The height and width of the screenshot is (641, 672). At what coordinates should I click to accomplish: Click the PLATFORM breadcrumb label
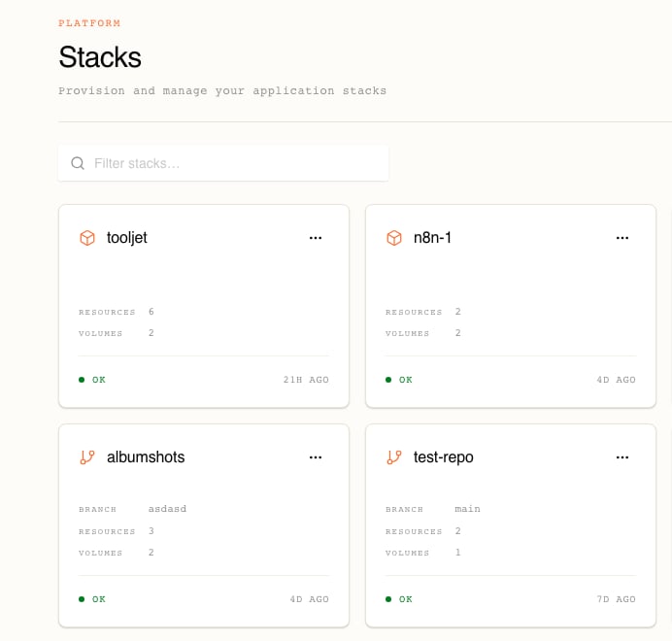point(89,23)
